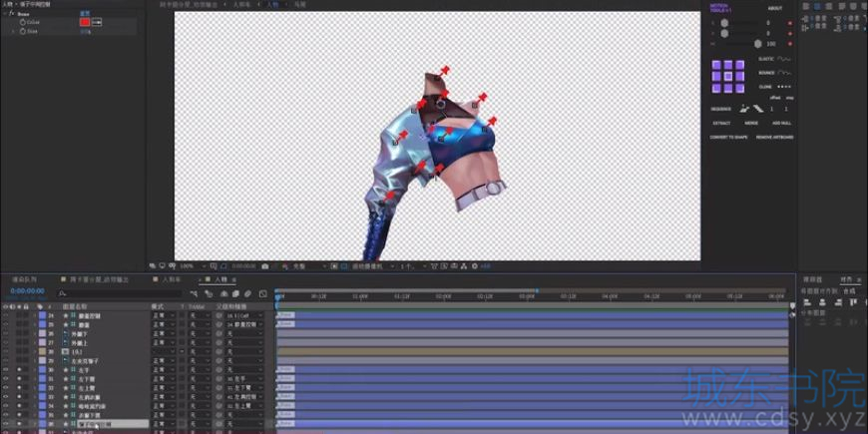This screenshot has height=434, width=868.
Task: Toggle region of interest in viewer
Action: (334, 266)
